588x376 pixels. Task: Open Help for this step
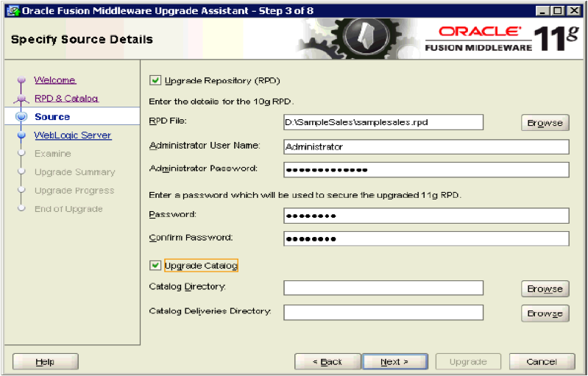(x=46, y=362)
